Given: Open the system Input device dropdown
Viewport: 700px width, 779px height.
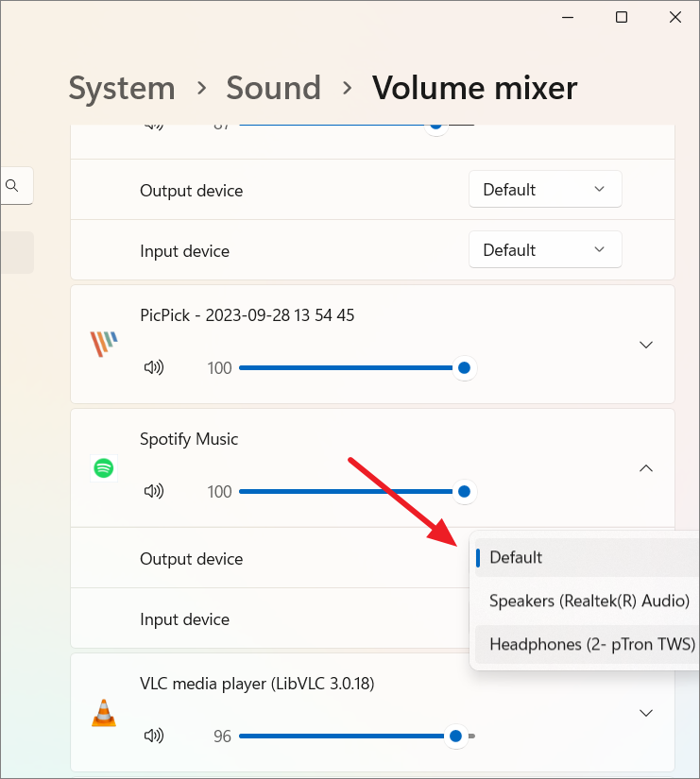Looking at the screenshot, I should (545, 249).
